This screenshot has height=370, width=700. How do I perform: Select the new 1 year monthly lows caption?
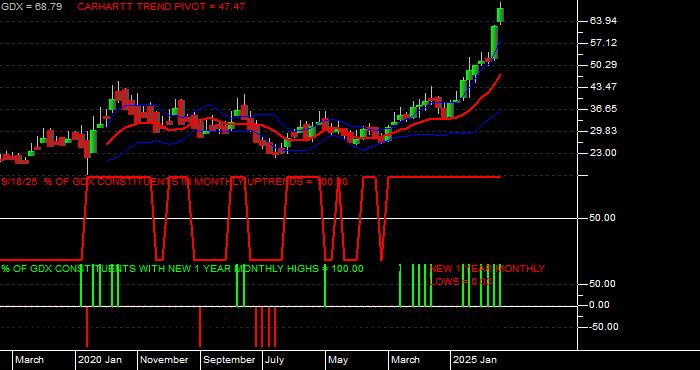coord(487,275)
